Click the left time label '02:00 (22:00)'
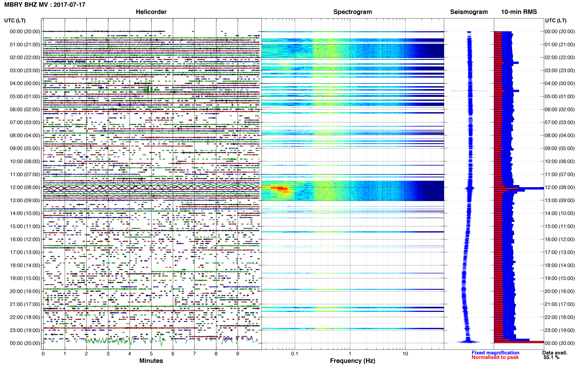This screenshot has width=588, height=368. [25, 57]
